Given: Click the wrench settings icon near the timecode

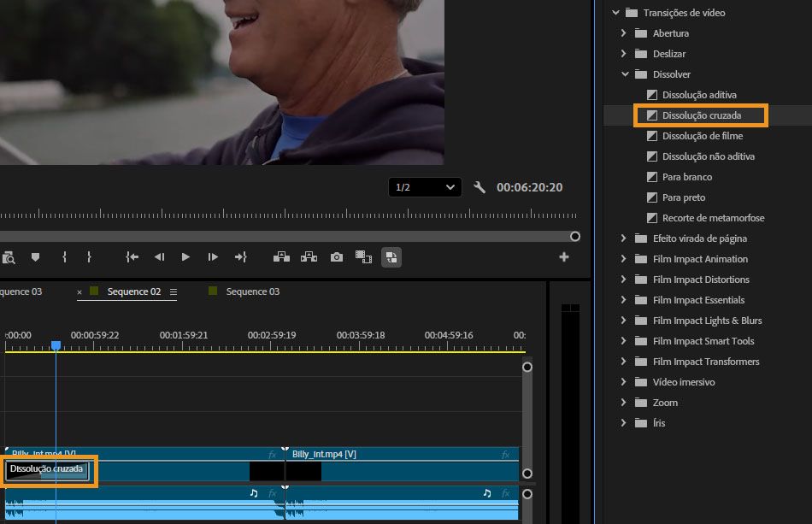Looking at the screenshot, I should [480, 187].
